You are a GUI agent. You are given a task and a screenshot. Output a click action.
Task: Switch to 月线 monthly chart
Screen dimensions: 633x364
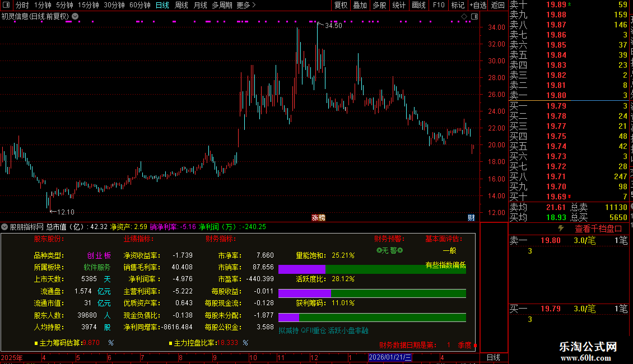pos(200,5)
